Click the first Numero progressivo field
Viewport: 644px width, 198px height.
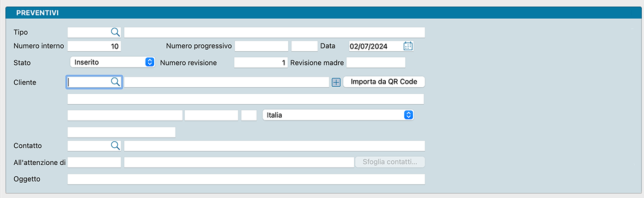pyautogui.click(x=262, y=46)
